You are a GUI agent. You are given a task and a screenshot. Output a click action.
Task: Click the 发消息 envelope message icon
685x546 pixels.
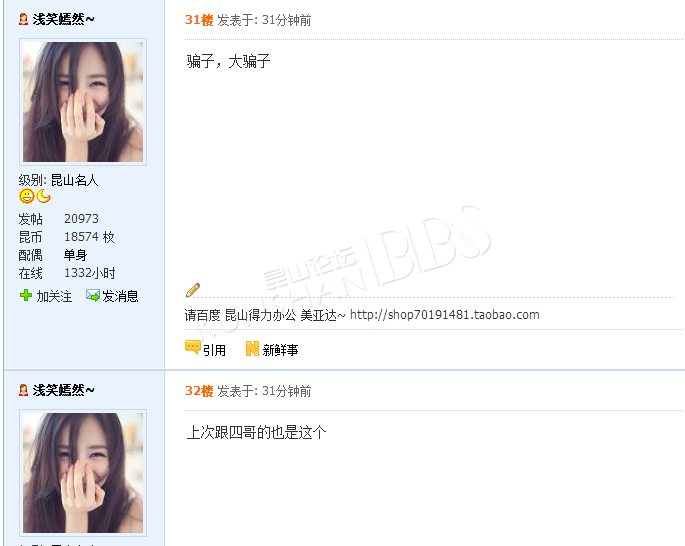(93, 296)
